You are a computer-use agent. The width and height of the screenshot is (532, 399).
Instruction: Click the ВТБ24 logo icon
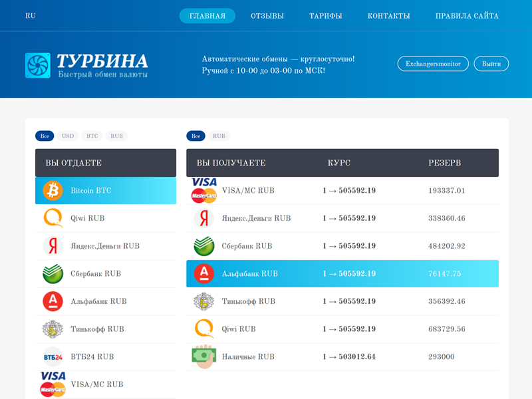[x=53, y=356]
